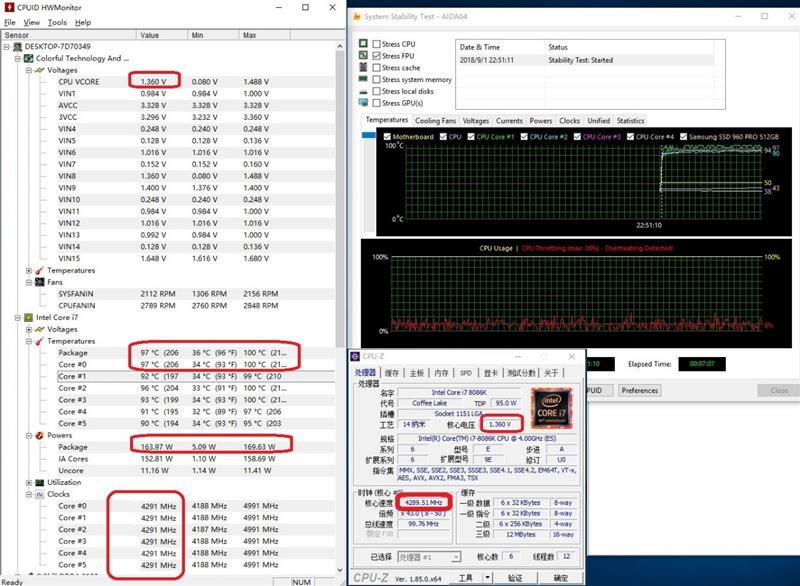The image size is (800, 586).
Task: Click the Clocks icon in HWMonitor tree
Action: (x=40, y=494)
